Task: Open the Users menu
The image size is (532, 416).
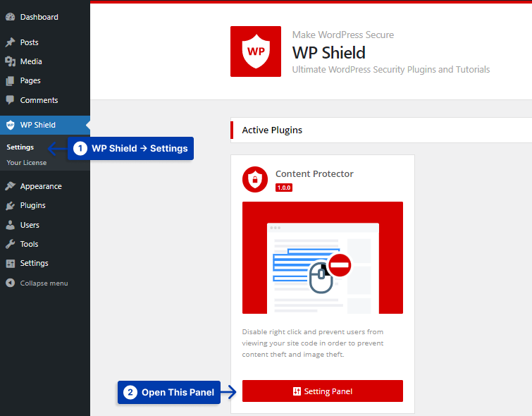Action: pos(45,225)
